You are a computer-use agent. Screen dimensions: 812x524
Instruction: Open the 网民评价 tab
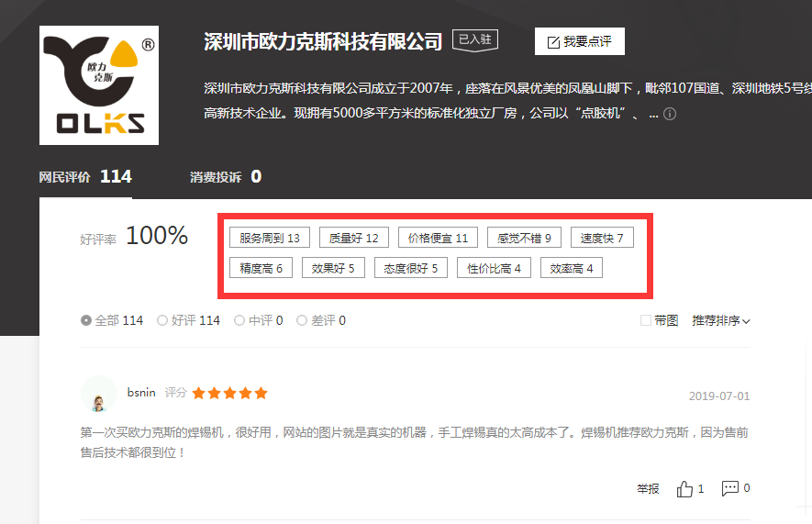coord(85,176)
